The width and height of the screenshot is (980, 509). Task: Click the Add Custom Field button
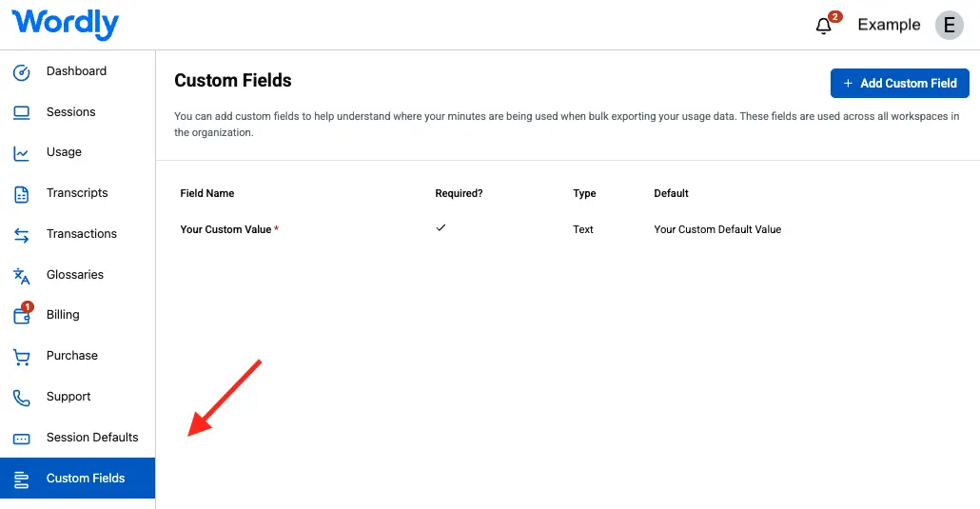[x=899, y=83]
